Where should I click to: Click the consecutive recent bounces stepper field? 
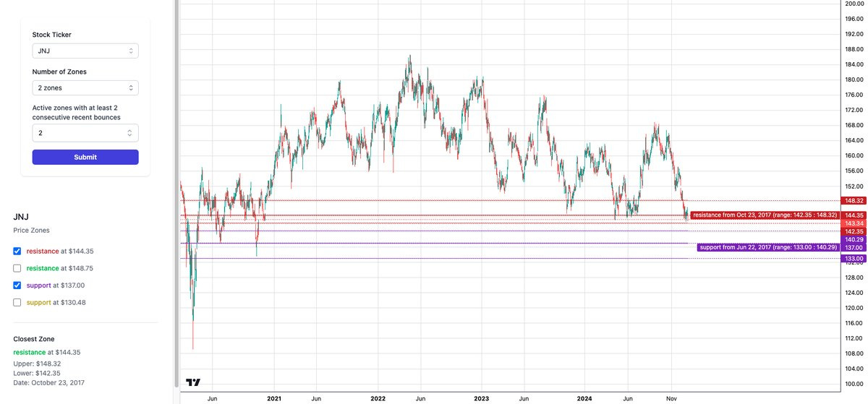point(85,133)
